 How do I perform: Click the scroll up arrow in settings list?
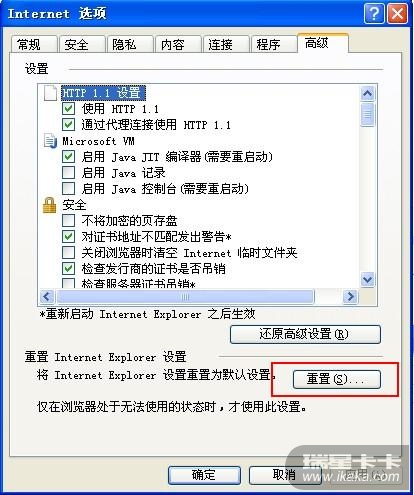coord(367,94)
